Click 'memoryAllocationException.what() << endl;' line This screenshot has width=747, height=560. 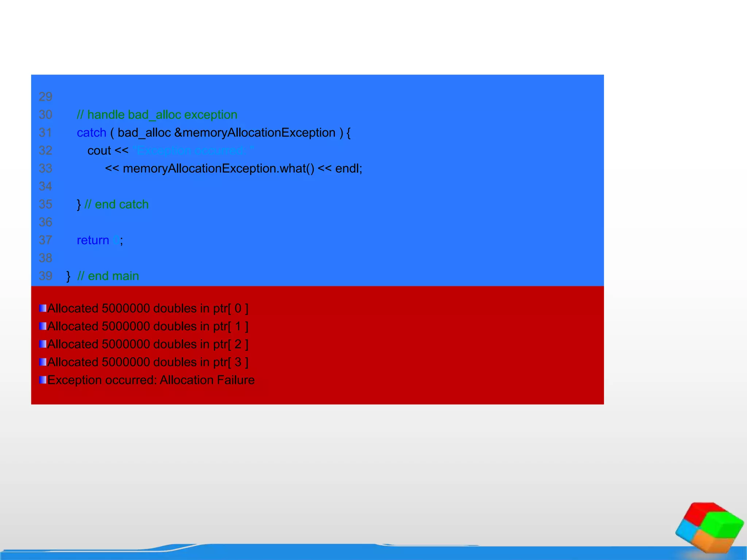(234, 168)
